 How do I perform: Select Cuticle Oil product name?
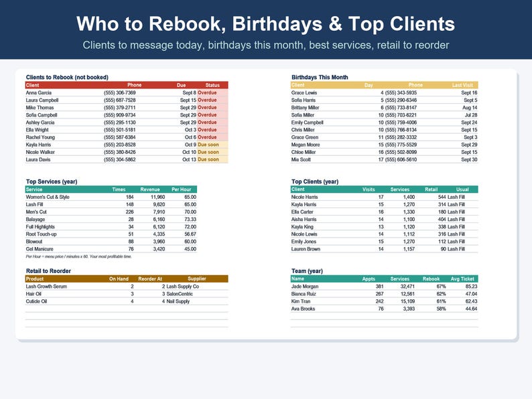(x=36, y=301)
